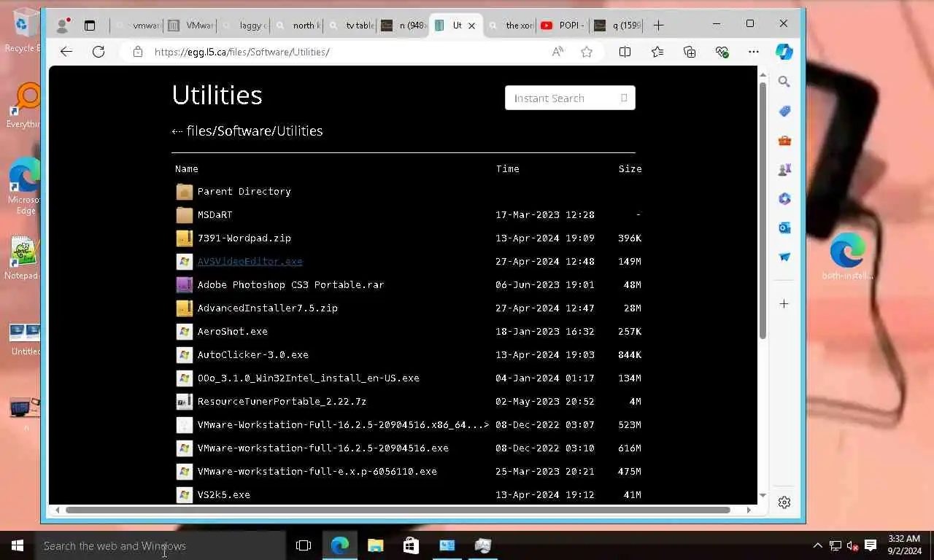Click the MSDaRT folder icon

click(184, 214)
